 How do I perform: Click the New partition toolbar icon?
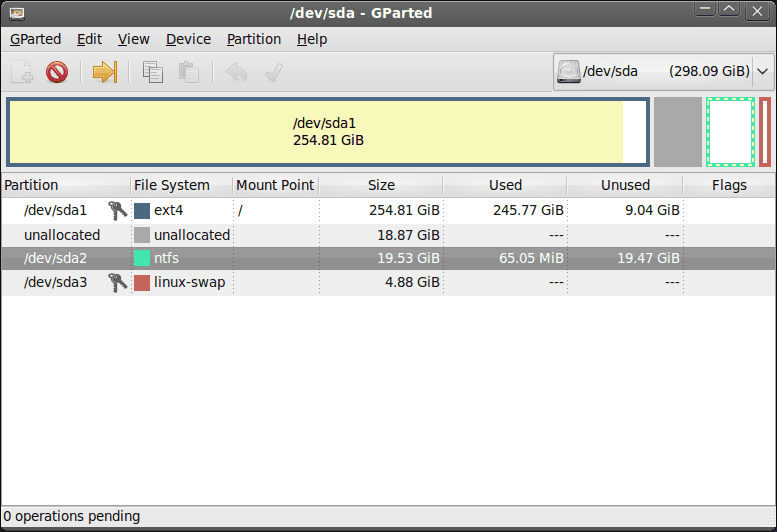coord(22,72)
